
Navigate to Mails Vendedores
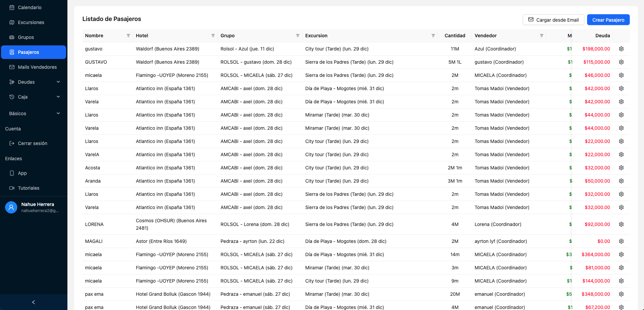tap(37, 67)
